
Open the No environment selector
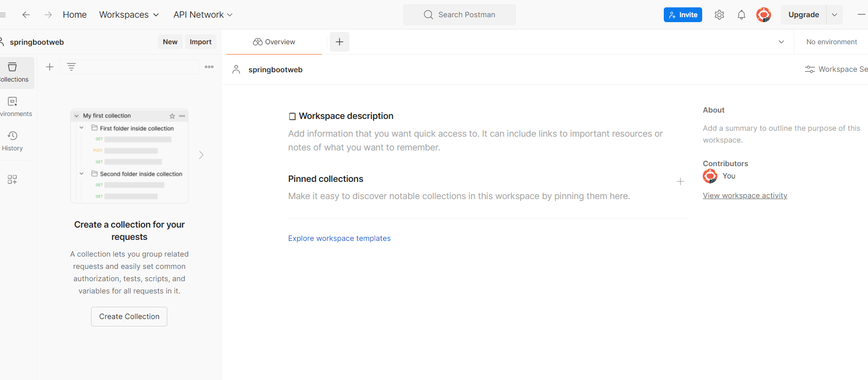coord(832,42)
